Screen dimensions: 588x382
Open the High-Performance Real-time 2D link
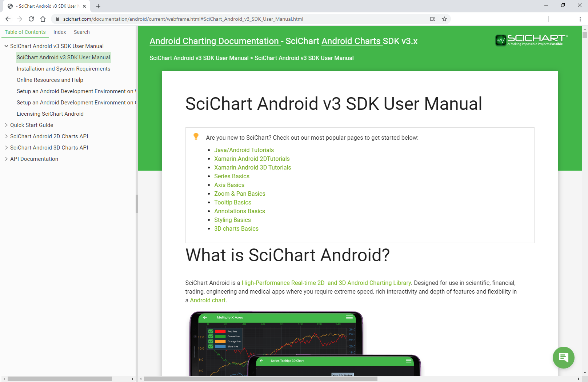pos(283,283)
